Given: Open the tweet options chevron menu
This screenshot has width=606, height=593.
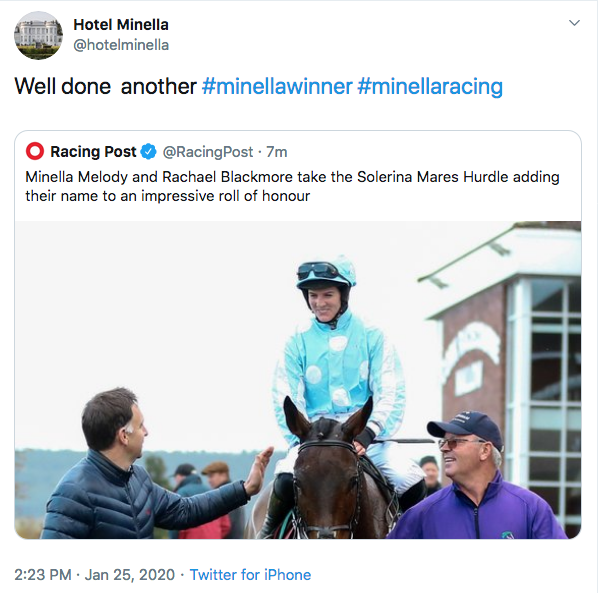Looking at the screenshot, I should click(574, 23).
